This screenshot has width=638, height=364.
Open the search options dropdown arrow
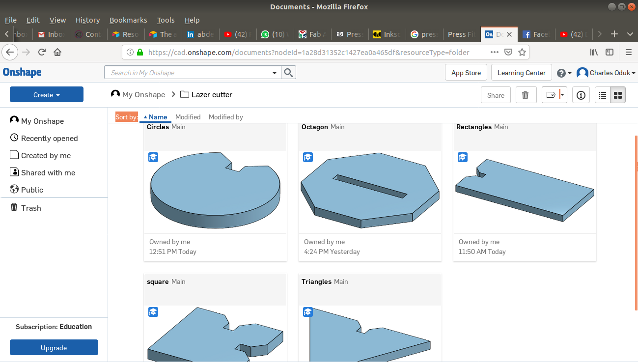275,73
